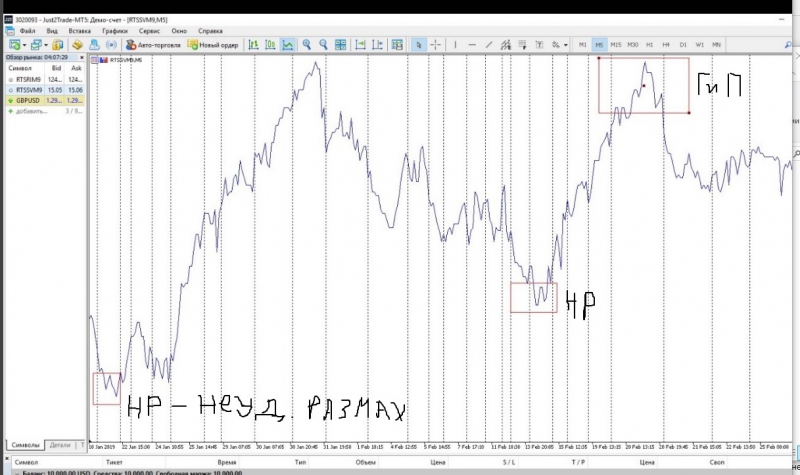
Task: Open the Сервис menu
Action: click(x=149, y=31)
